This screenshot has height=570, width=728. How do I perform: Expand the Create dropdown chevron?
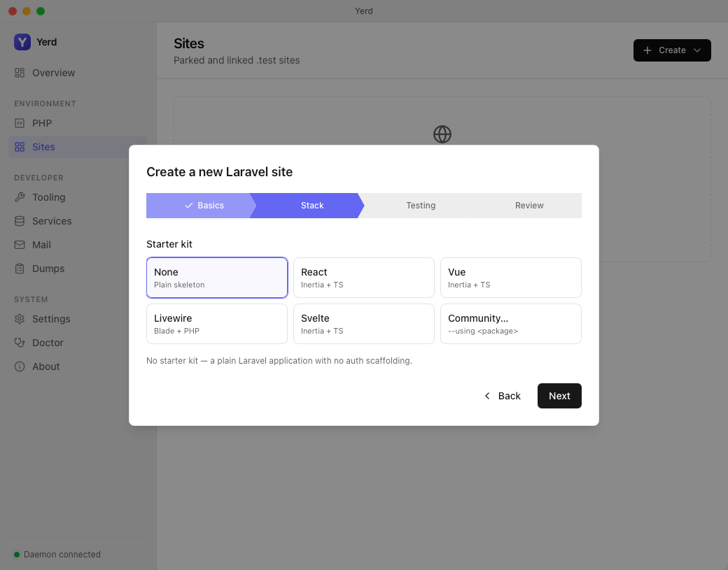click(x=697, y=50)
